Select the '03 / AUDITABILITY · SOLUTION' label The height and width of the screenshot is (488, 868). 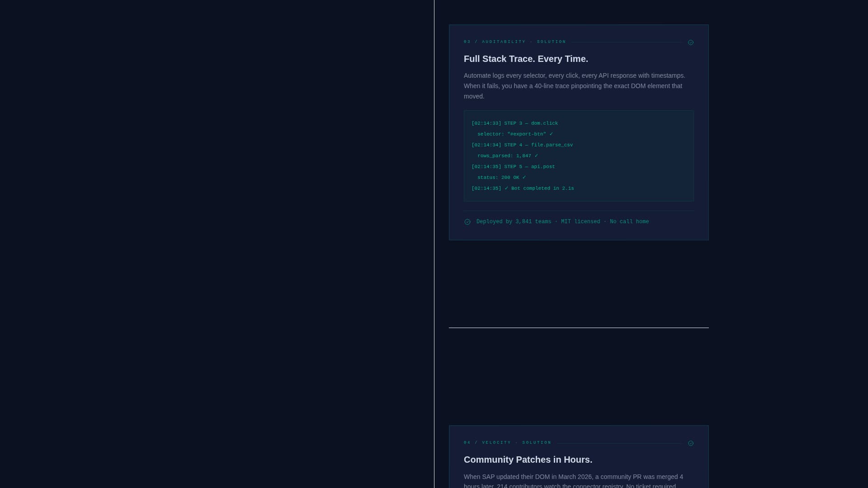515,42
